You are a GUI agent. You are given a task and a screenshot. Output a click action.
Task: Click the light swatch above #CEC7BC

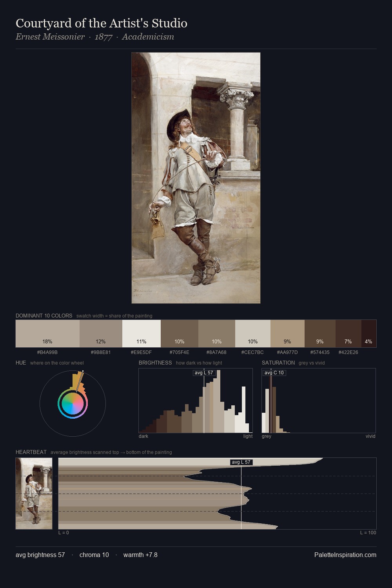click(x=253, y=334)
